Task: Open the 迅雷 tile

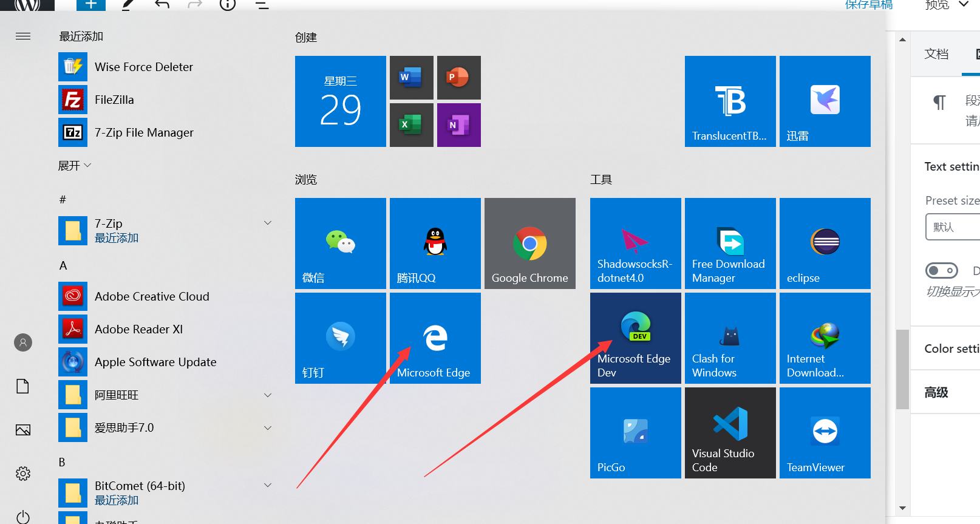Action: click(825, 101)
